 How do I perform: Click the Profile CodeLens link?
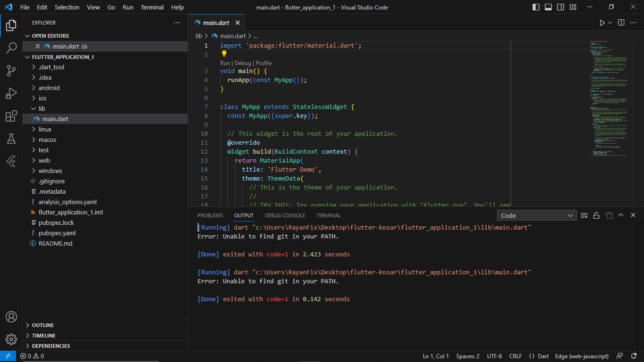264,63
